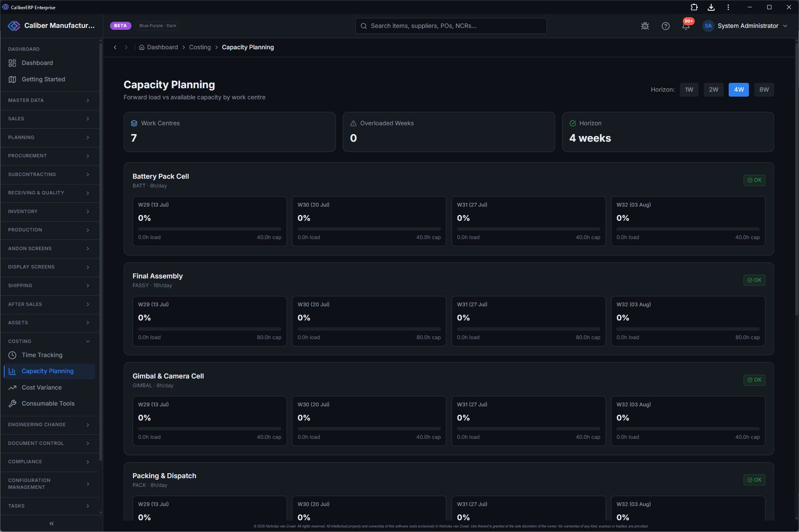Click the Cost Variance trend icon

pos(12,388)
